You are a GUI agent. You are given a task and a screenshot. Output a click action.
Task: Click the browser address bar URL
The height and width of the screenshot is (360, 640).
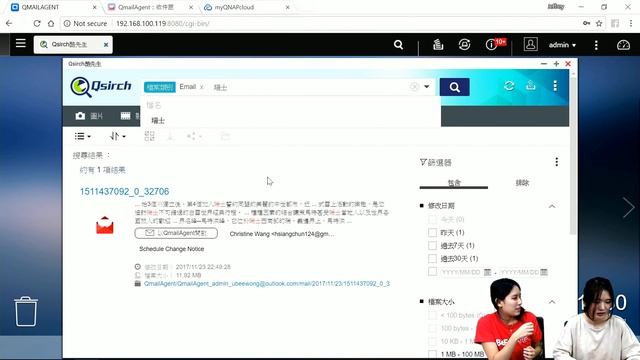click(x=162, y=24)
